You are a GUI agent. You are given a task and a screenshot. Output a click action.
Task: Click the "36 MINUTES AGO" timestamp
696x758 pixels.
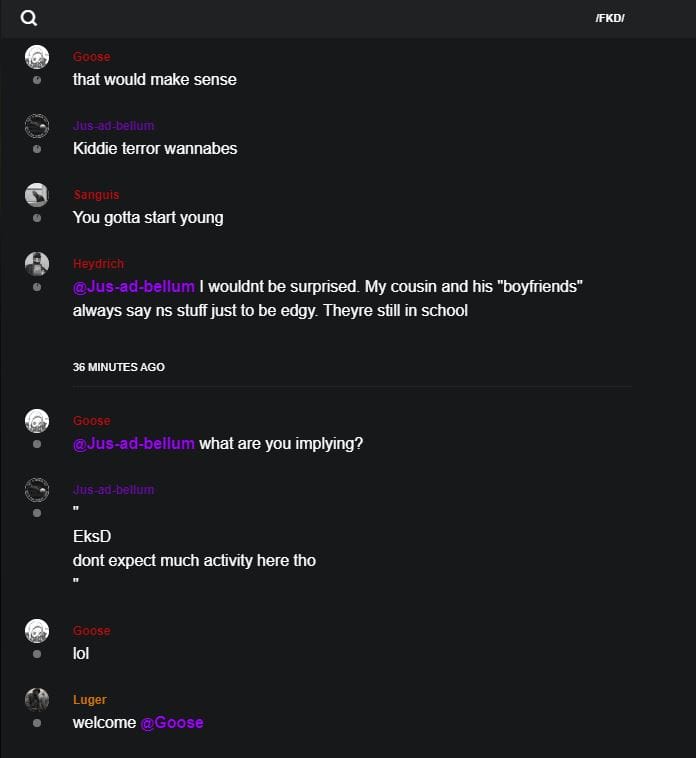click(x=119, y=367)
